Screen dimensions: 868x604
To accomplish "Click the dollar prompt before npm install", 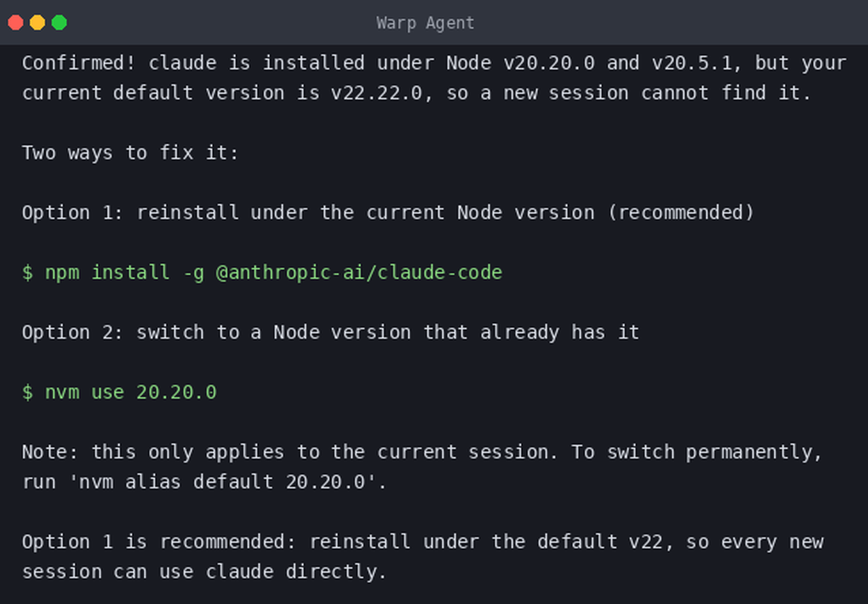I will click(x=27, y=273).
